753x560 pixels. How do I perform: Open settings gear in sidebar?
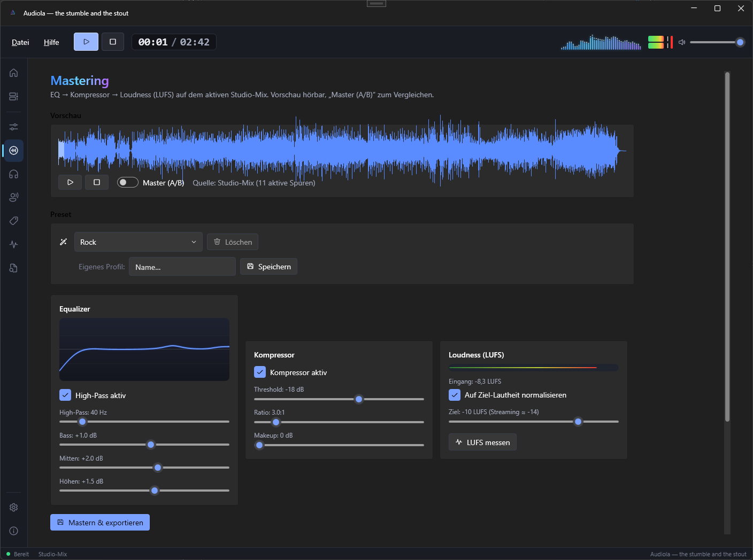point(14,507)
